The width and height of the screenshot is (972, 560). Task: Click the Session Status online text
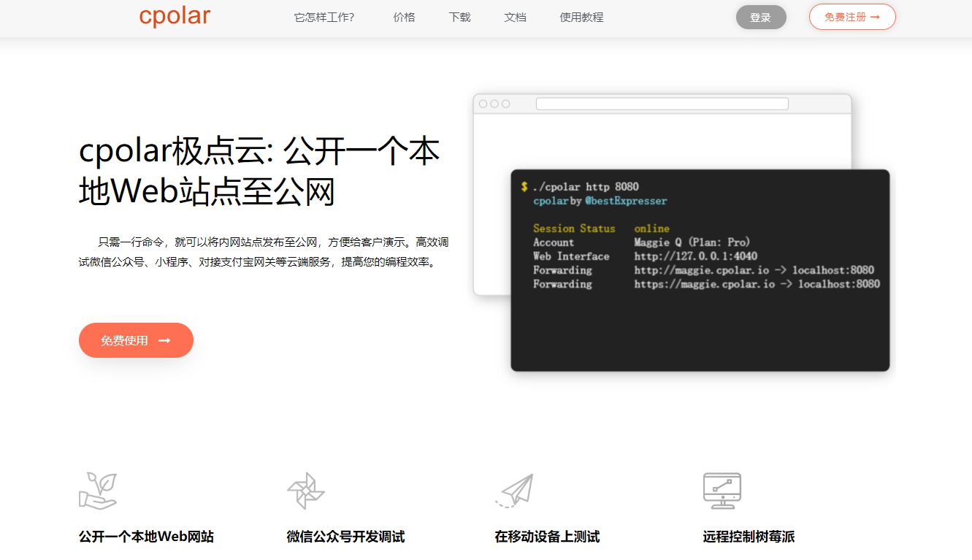(x=601, y=229)
